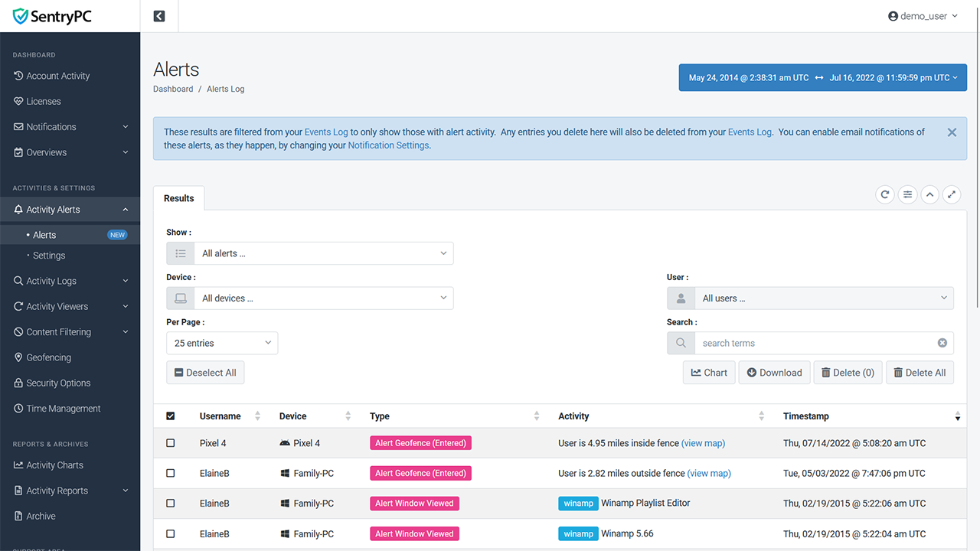
Task: Toggle the filter options icon
Action: tap(907, 194)
